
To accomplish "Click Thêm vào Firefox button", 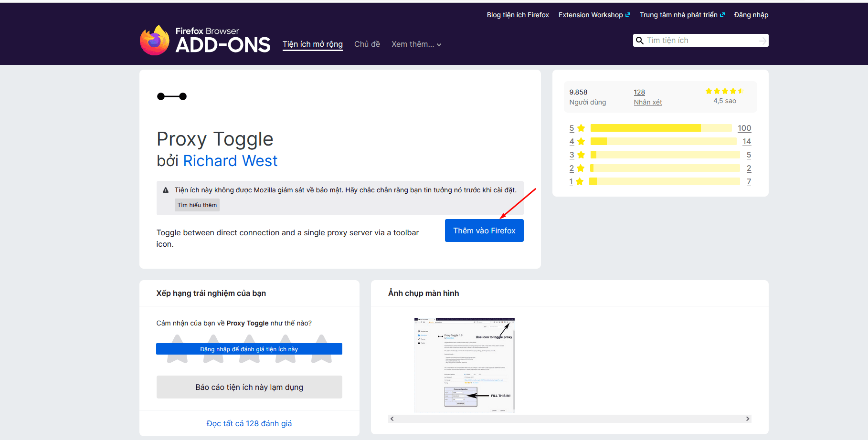I will (484, 230).
